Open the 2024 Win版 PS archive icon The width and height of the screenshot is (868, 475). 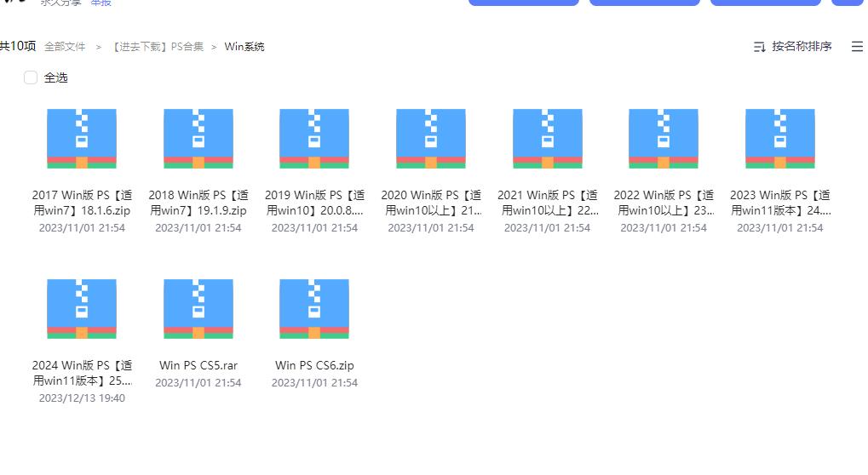82,308
